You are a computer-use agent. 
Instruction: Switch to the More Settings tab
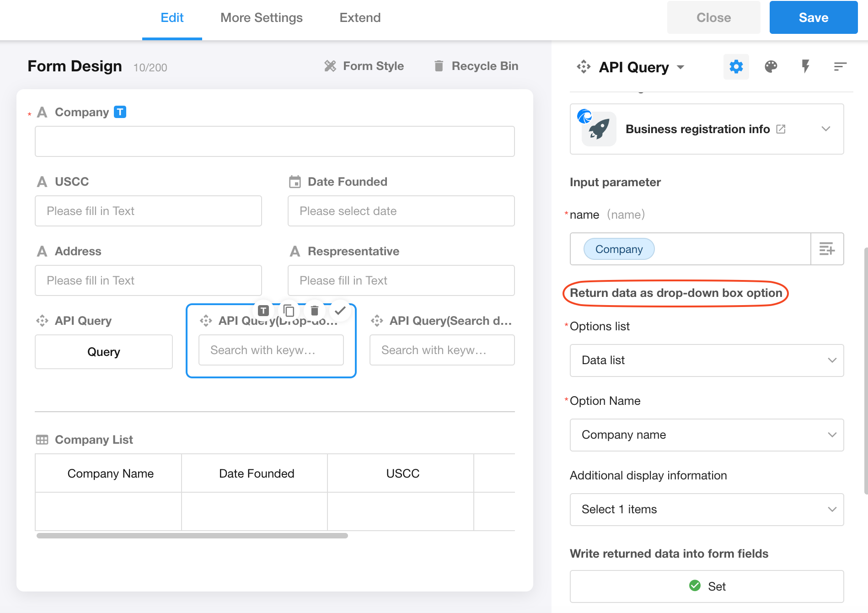pos(261,18)
